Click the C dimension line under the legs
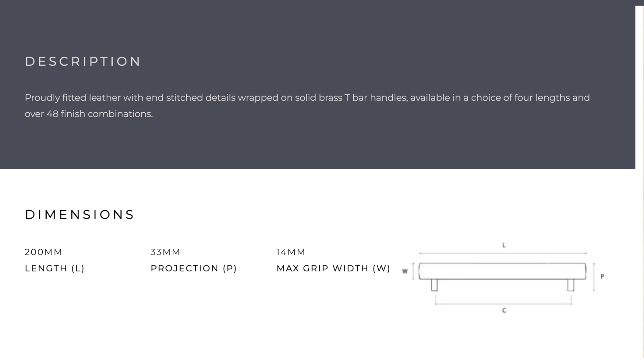The image size is (644, 362). tap(504, 304)
